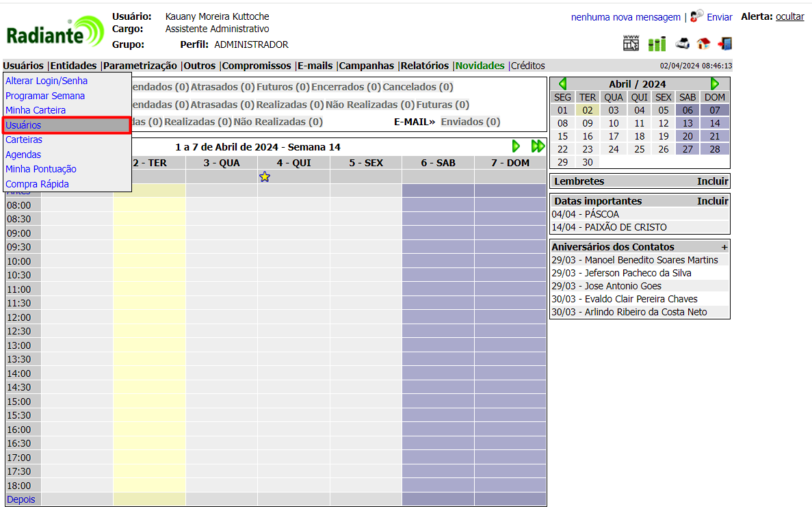
Task: Click the www website grid icon
Action: click(x=631, y=44)
